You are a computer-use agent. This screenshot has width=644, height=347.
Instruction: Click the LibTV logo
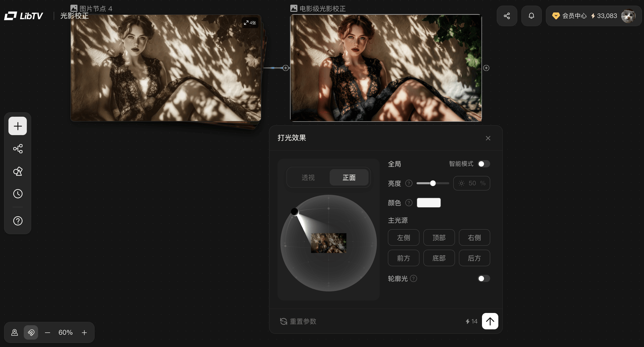tap(24, 16)
